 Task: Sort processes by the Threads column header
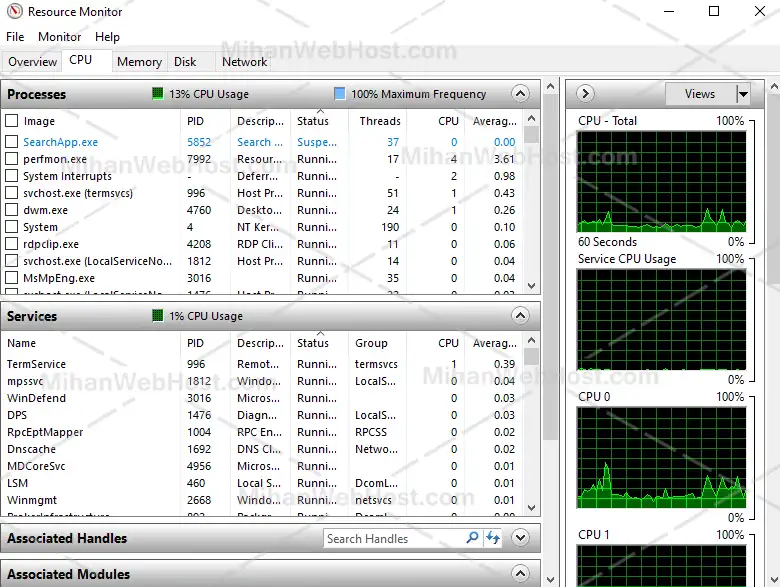[x=380, y=121]
